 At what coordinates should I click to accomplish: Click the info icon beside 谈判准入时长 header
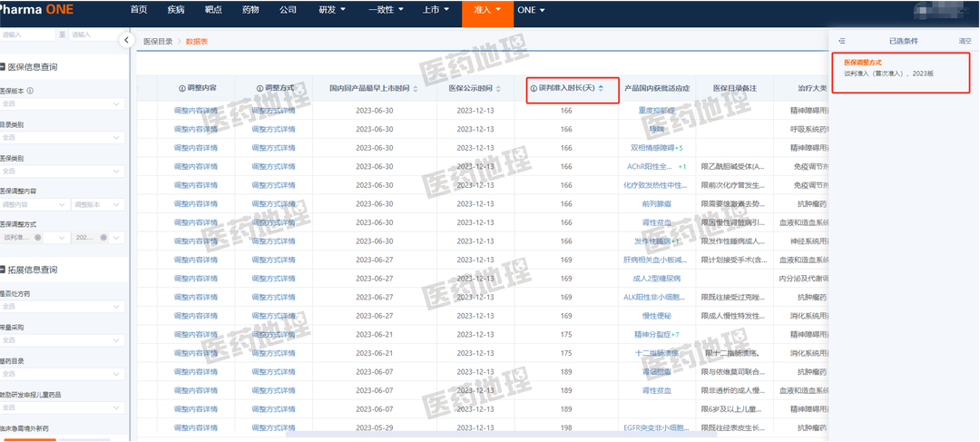(x=533, y=89)
